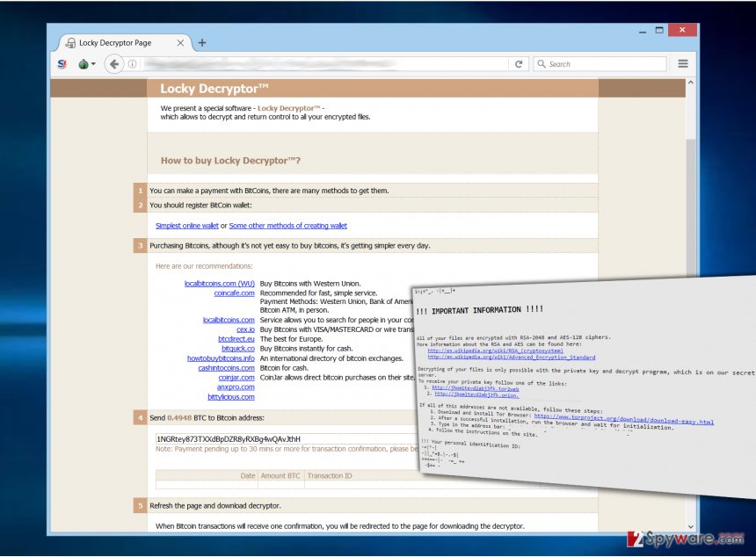Click the magnifier icon in the search box
The image size is (756, 557).
coord(542,63)
